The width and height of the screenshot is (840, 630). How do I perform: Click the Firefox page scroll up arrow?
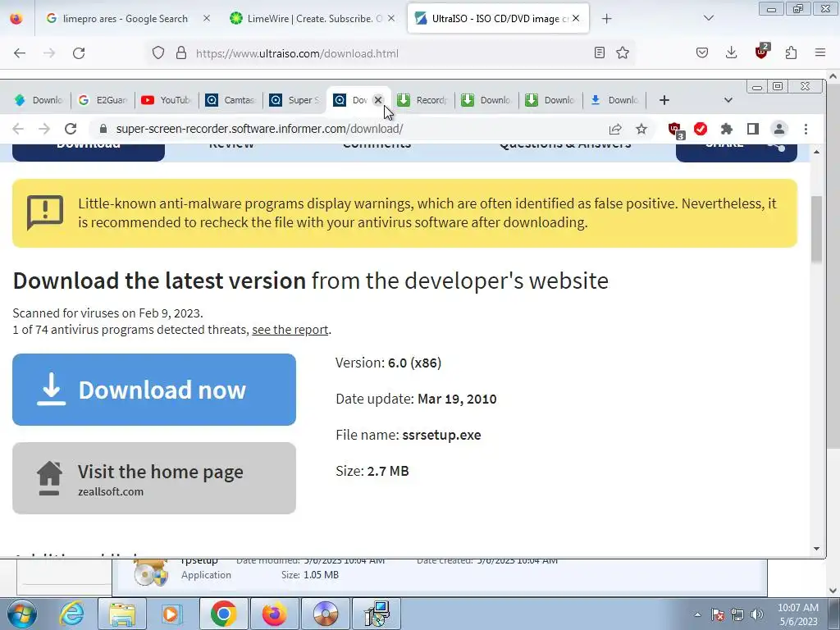pos(833,76)
